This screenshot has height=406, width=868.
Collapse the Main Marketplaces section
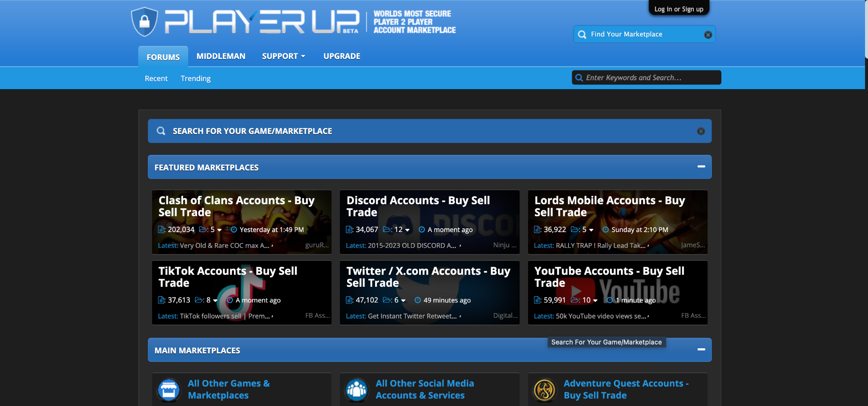(x=701, y=349)
